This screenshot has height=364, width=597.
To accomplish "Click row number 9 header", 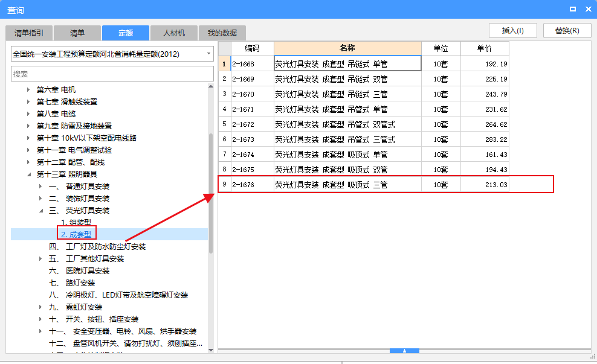I will coord(225,185).
